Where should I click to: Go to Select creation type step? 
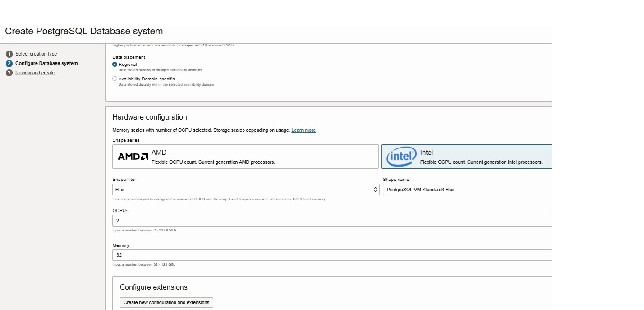click(36, 54)
